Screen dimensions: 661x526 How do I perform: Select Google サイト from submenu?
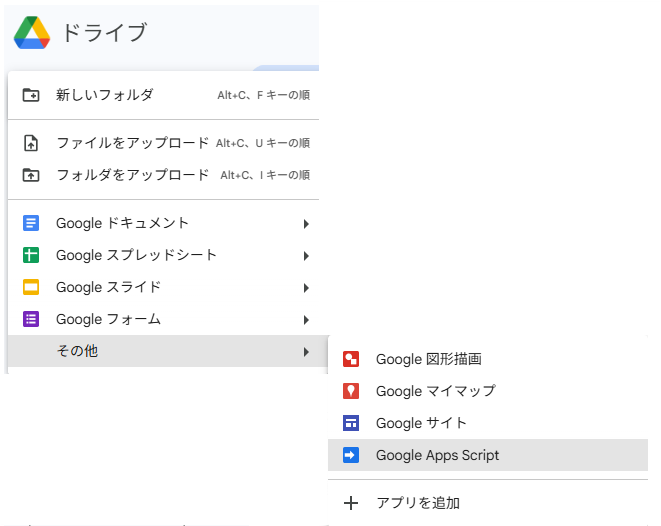click(x=488, y=423)
